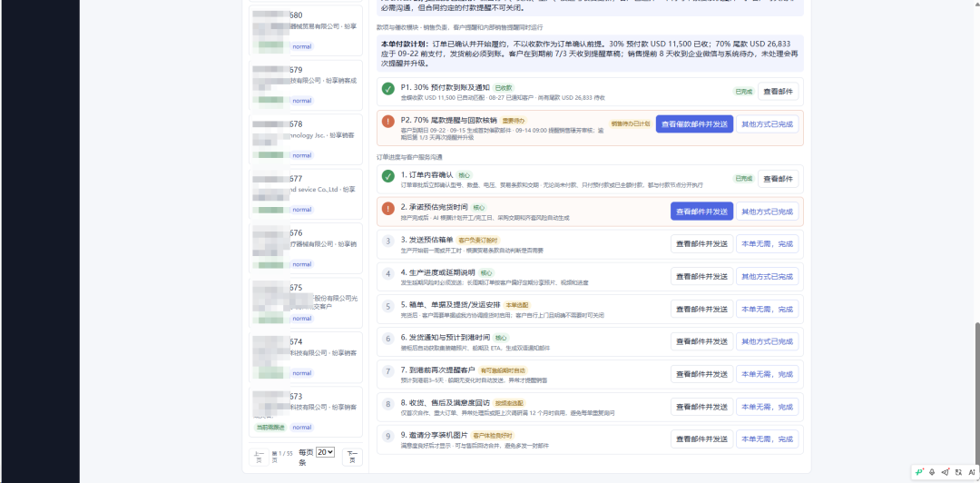Select the order card ending in 674
Viewport: 980px width, 483px height.
point(306,357)
